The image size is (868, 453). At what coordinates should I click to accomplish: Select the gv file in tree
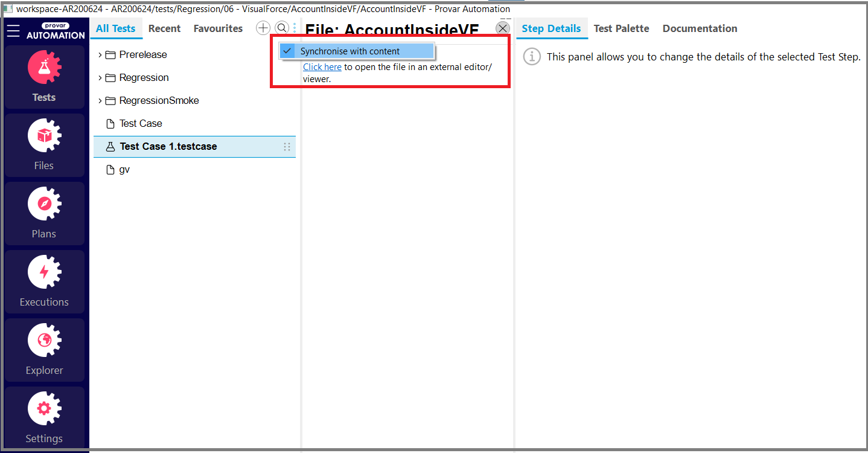tap(124, 170)
